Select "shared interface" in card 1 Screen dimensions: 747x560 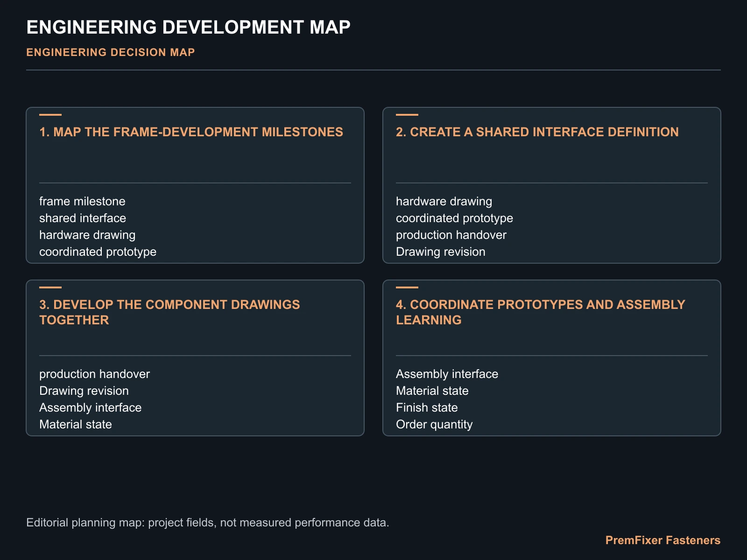point(83,218)
